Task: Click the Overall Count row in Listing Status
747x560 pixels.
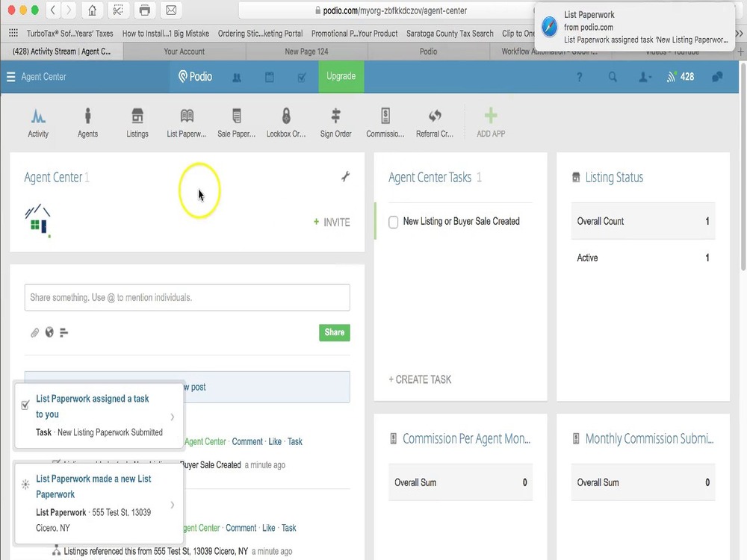Action: (643, 221)
